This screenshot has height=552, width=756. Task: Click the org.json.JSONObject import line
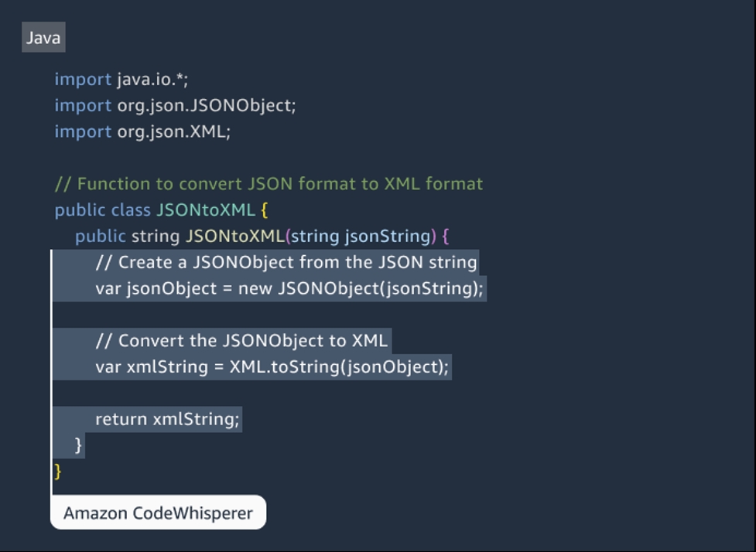(175, 105)
